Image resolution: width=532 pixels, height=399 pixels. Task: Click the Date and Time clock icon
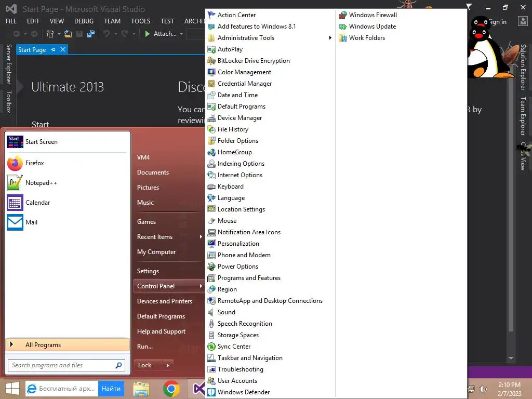pos(211,95)
